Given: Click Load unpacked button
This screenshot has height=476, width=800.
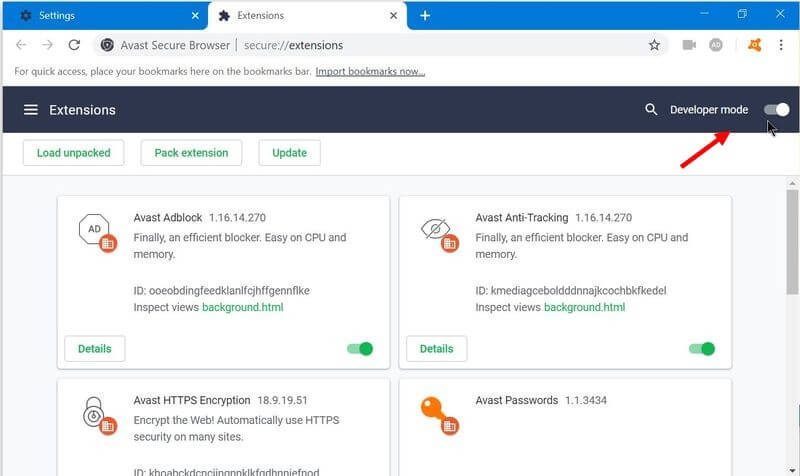Looking at the screenshot, I should (73, 153).
